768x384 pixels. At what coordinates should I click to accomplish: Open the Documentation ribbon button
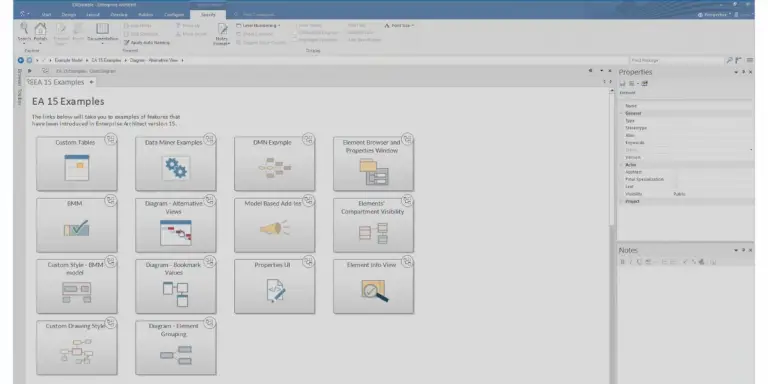(x=102, y=32)
